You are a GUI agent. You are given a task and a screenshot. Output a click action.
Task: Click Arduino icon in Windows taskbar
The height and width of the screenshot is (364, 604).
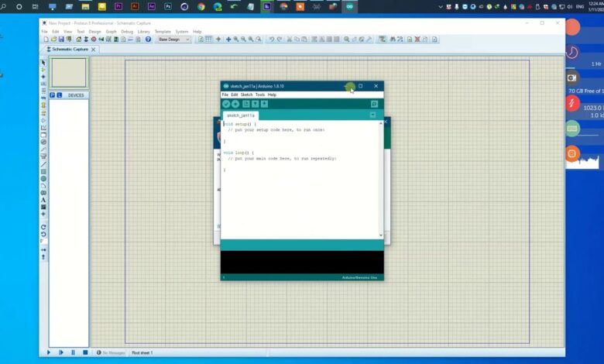tap(349, 6)
